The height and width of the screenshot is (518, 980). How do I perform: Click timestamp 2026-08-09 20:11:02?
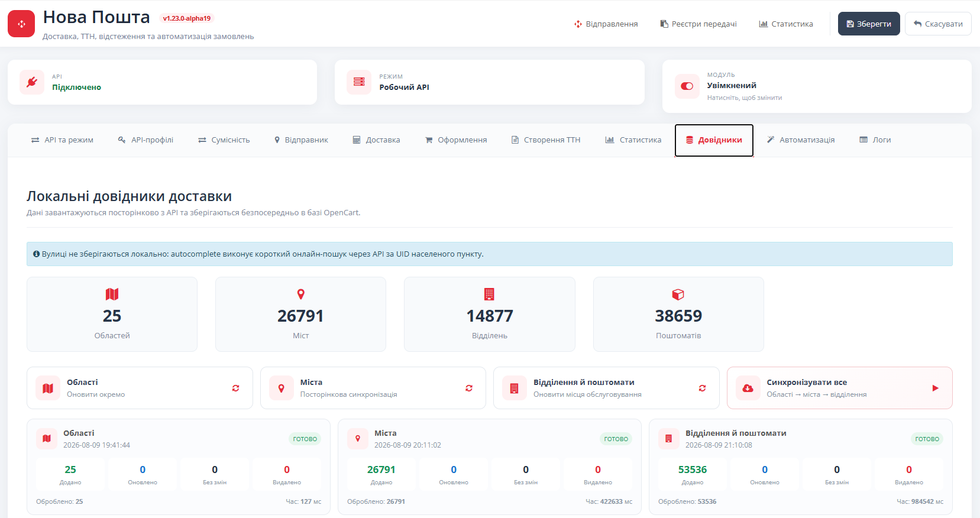coord(407,445)
